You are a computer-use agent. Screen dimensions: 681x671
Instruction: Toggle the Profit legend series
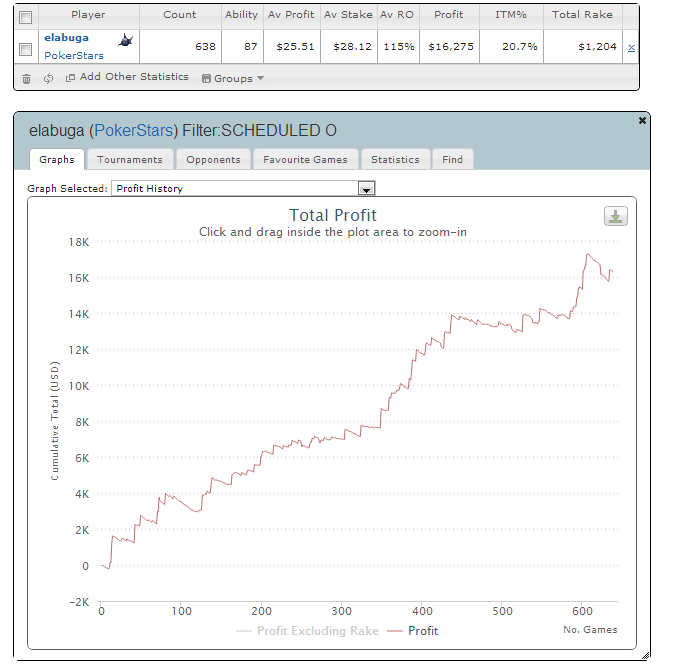(413, 631)
